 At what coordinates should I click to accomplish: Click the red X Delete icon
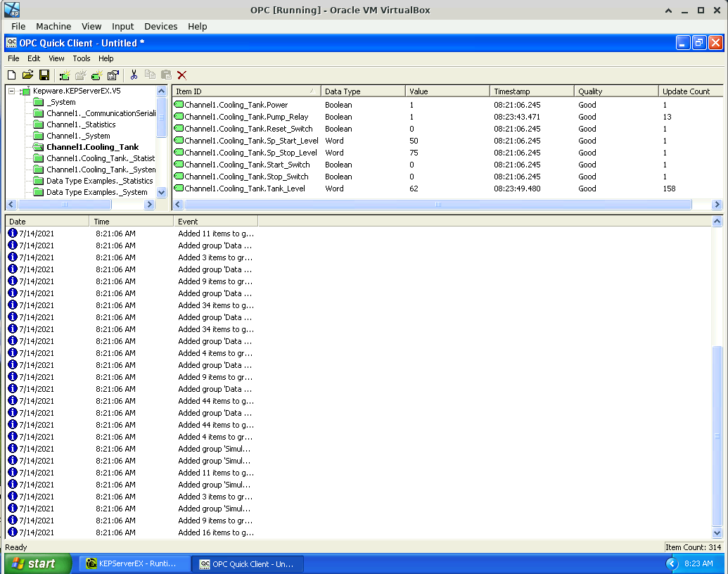point(181,75)
